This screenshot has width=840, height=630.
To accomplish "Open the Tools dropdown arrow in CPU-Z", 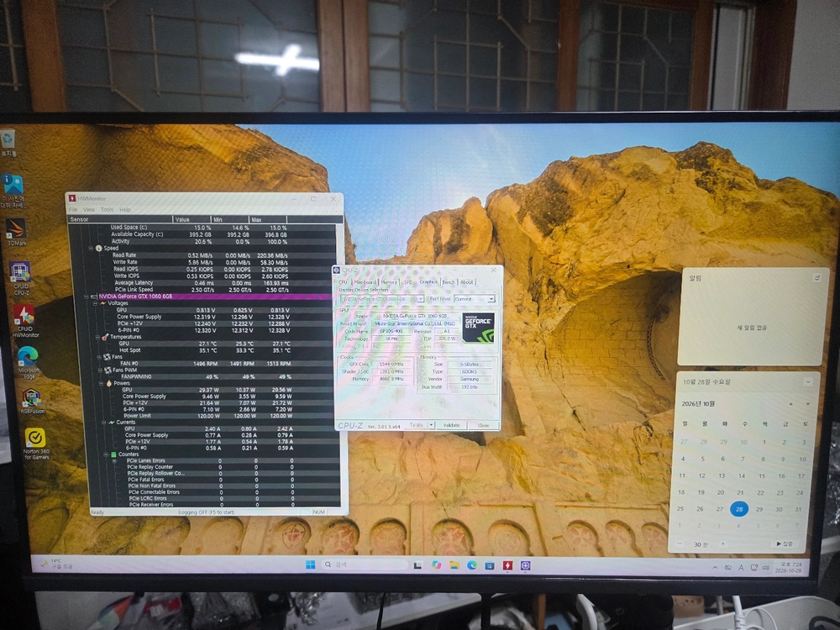I will coord(431,425).
